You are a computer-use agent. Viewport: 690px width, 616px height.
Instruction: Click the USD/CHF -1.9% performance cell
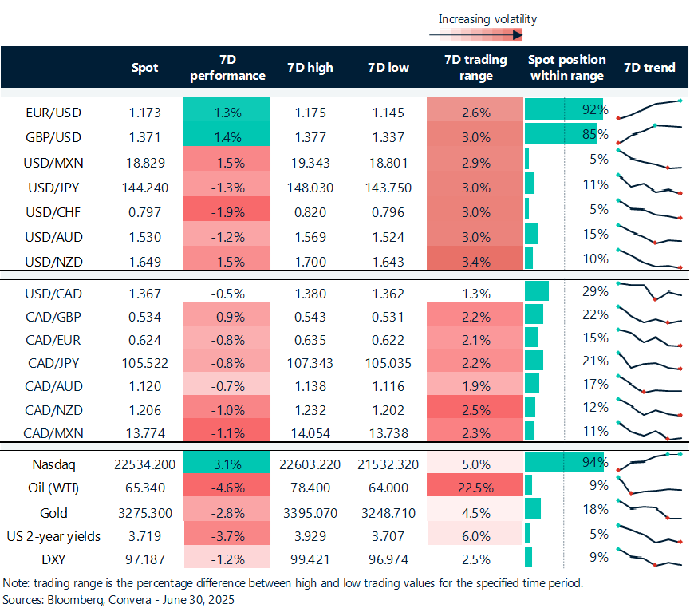coord(227,211)
